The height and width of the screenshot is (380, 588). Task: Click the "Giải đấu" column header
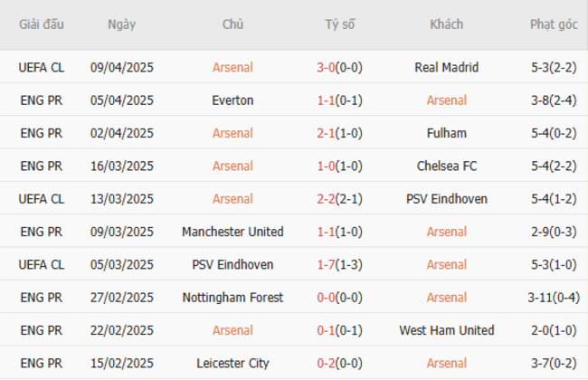click(42, 24)
